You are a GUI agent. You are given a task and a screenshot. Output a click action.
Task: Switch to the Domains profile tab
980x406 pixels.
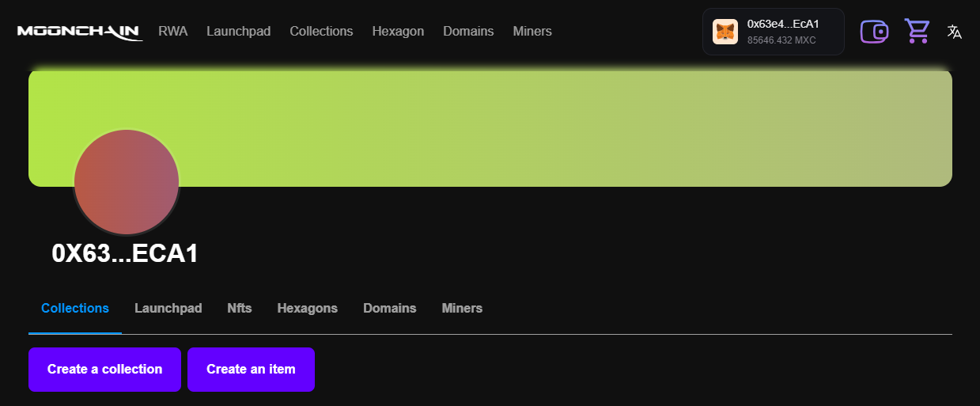[x=389, y=308]
